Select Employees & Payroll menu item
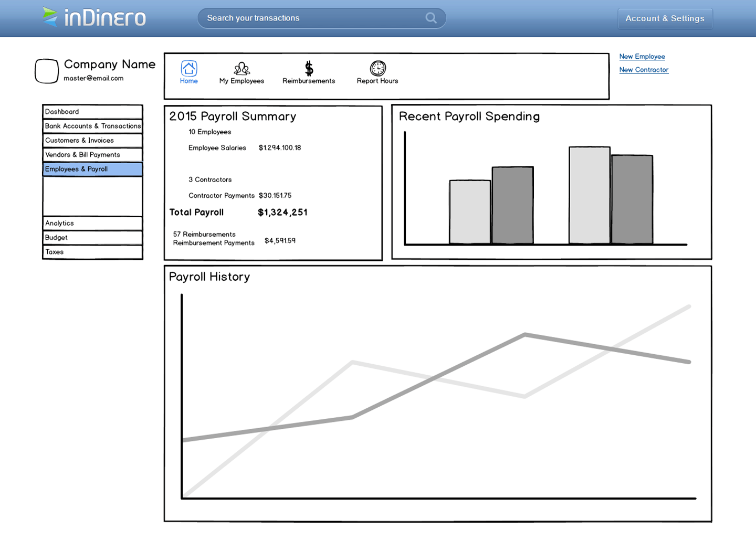The height and width of the screenshot is (540, 756). (92, 169)
